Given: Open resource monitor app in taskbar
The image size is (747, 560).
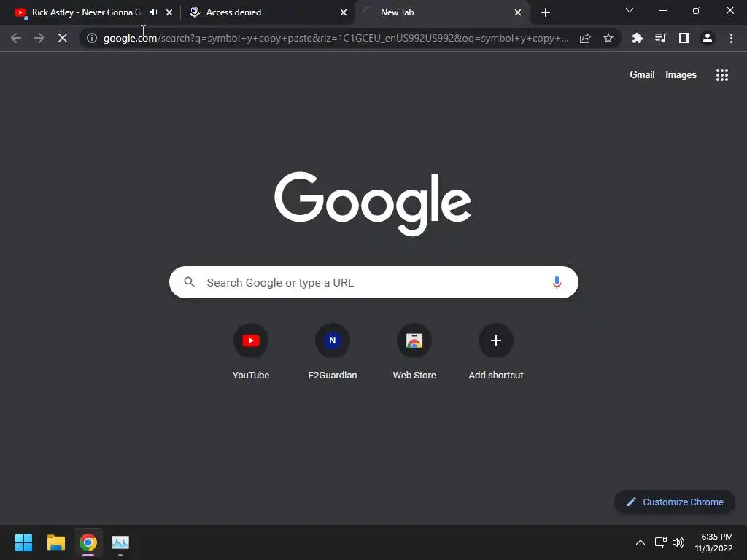Looking at the screenshot, I should coord(120,542).
